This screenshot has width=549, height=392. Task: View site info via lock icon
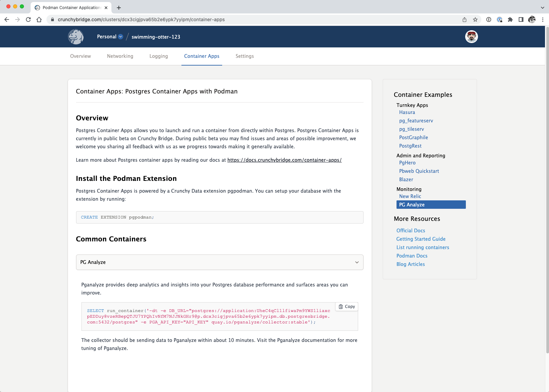point(52,19)
